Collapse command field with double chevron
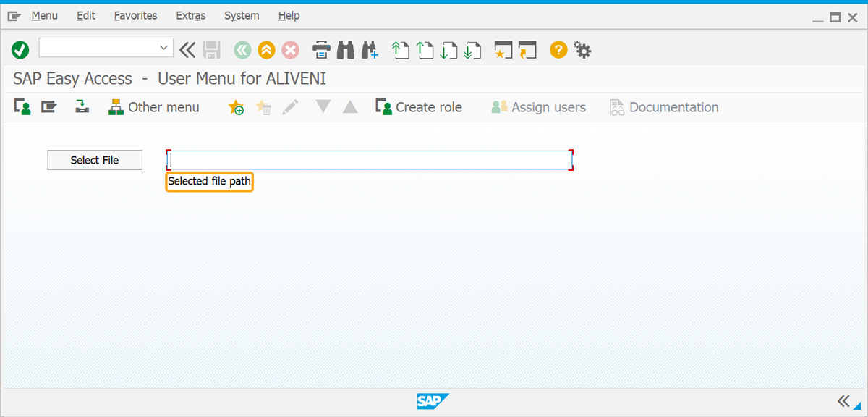868x417 pixels. pos(187,49)
